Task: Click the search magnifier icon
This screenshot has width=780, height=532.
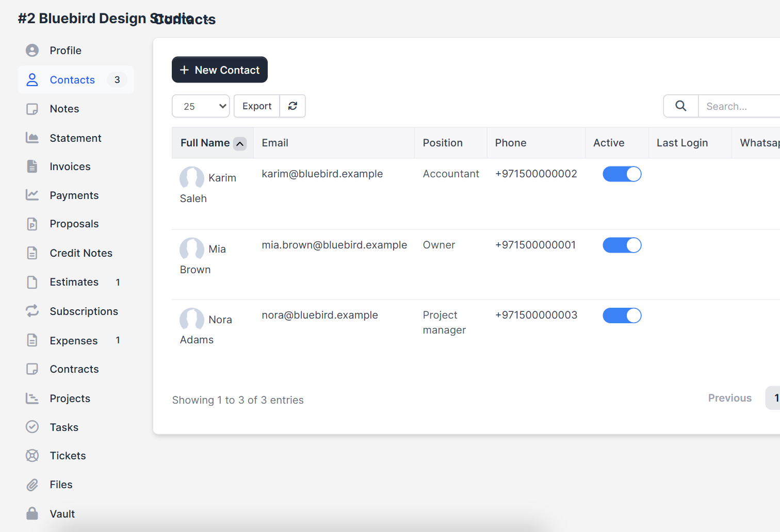Action: tap(681, 106)
